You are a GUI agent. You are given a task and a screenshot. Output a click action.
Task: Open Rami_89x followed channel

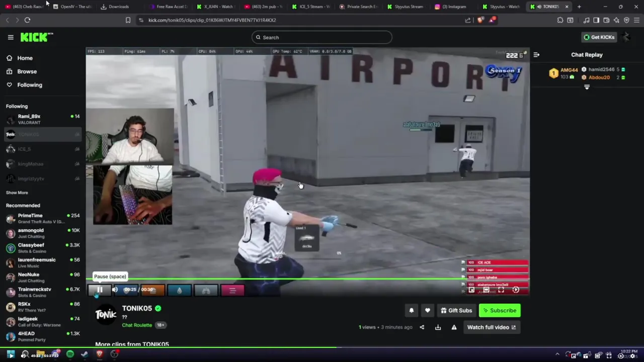(42, 120)
